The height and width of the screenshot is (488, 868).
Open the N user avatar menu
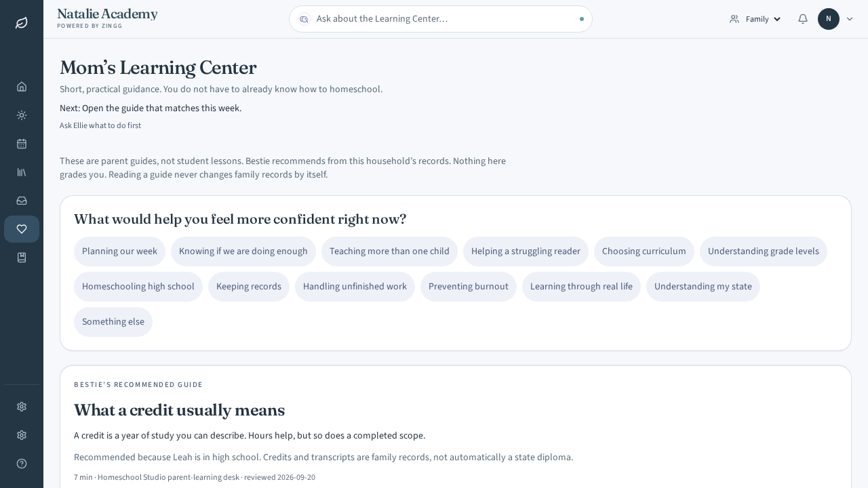829,19
